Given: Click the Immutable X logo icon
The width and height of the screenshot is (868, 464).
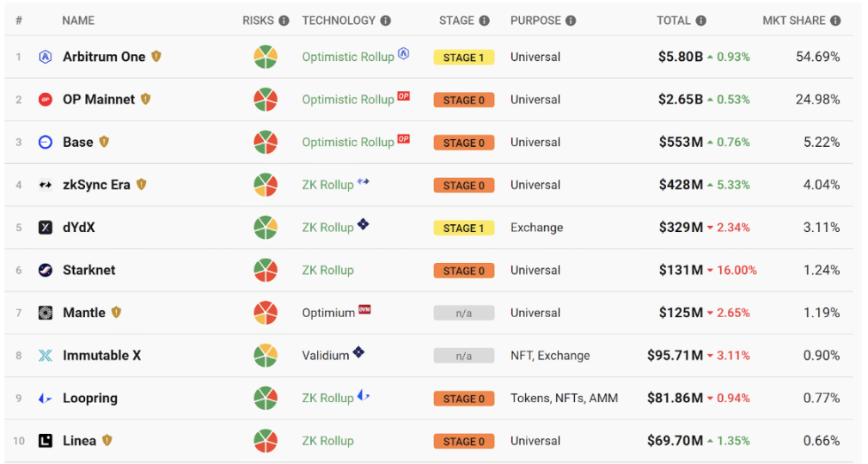Looking at the screenshot, I should (x=46, y=356).
